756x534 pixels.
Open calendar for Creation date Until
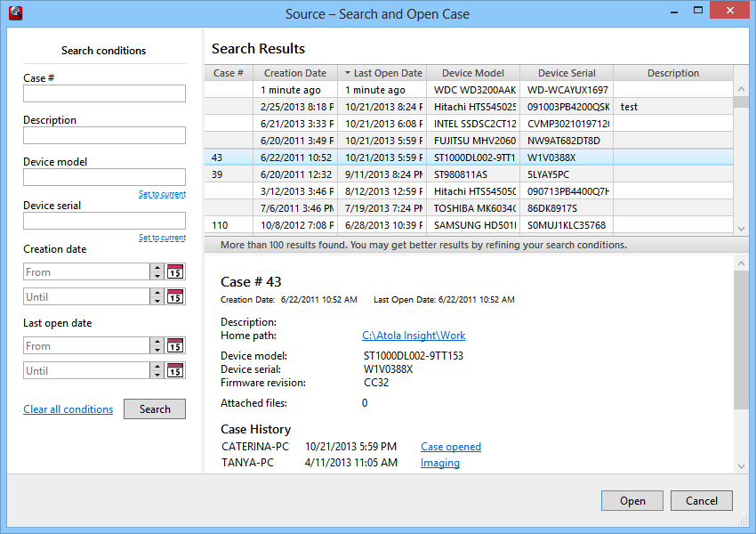point(175,296)
